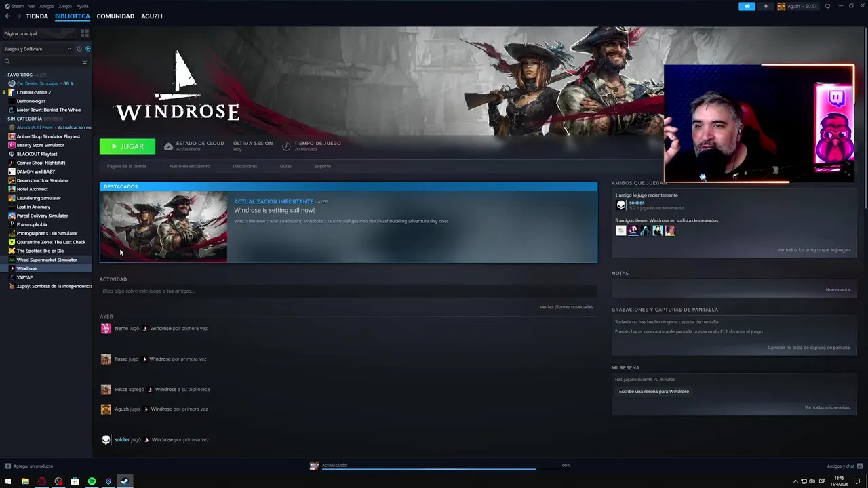The height and width of the screenshot is (488, 868).
Task: Open File Explorer from taskbar
Action: point(25,481)
